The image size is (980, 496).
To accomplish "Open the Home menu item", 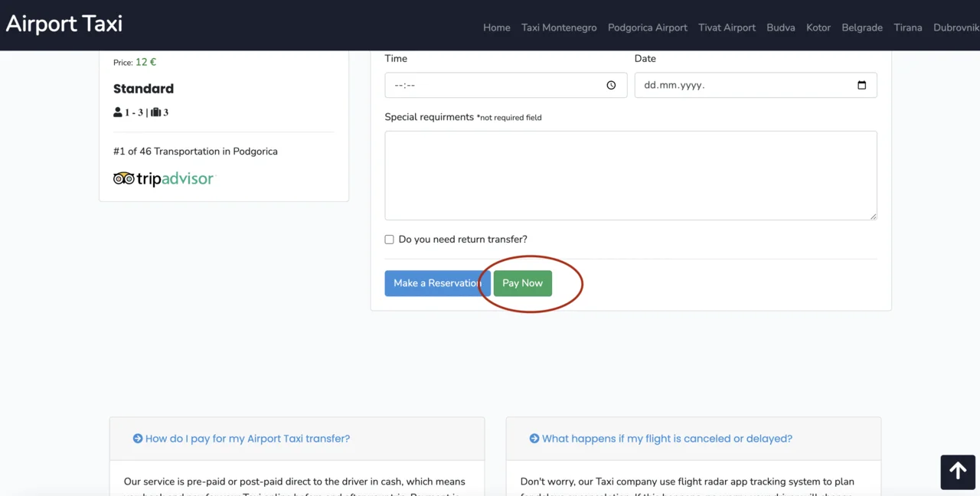I will 497,28.
